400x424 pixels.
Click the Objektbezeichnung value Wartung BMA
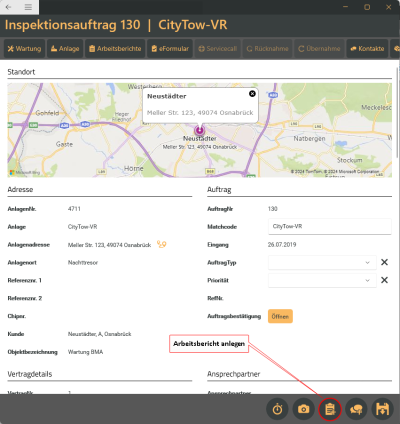85,352
